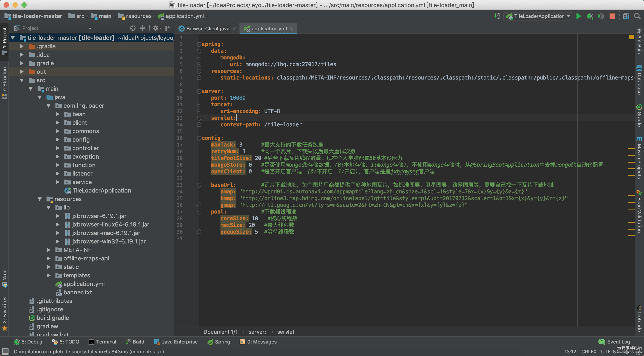Hide project panel with collapse icon
The image size is (644, 356).
[168, 28]
